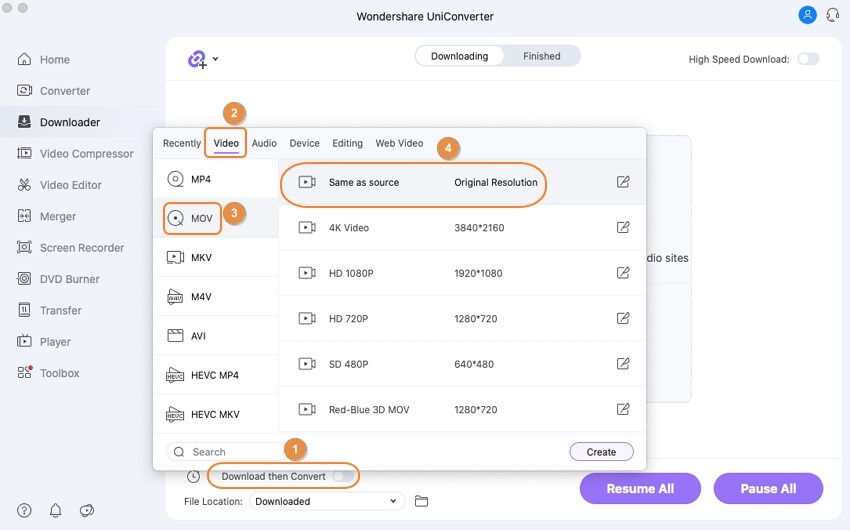The image size is (850, 530).
Task: Open the Player section
Action: pos(44,342)
